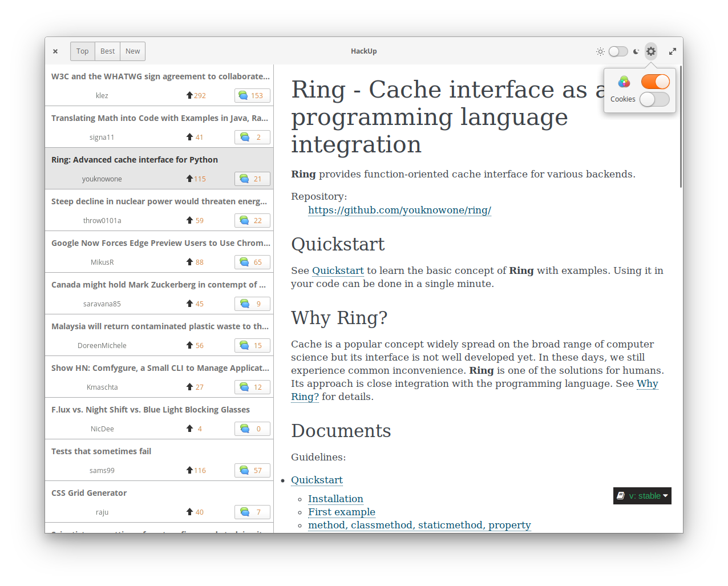The image size is (728, 586).
Task: Select Canada might hold Mark Zuckerberg story
Action: pyautogui.click(x=159, y=293)
